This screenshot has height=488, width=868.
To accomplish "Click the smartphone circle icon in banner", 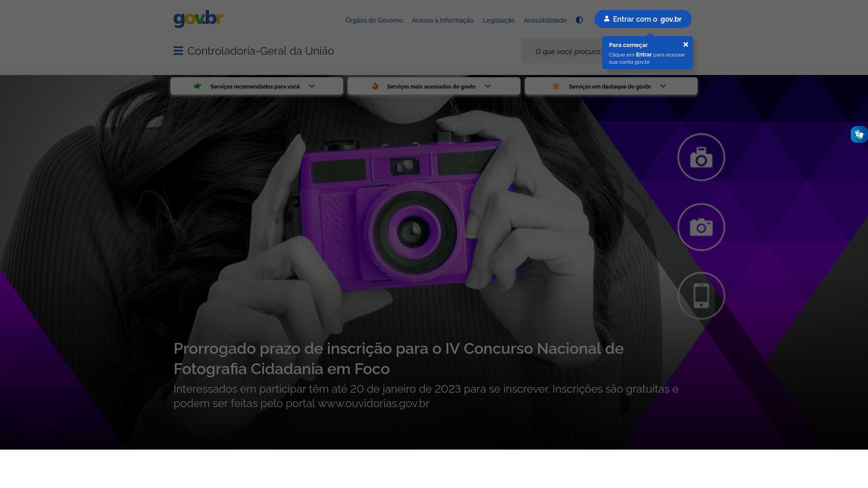I will 701,296.
